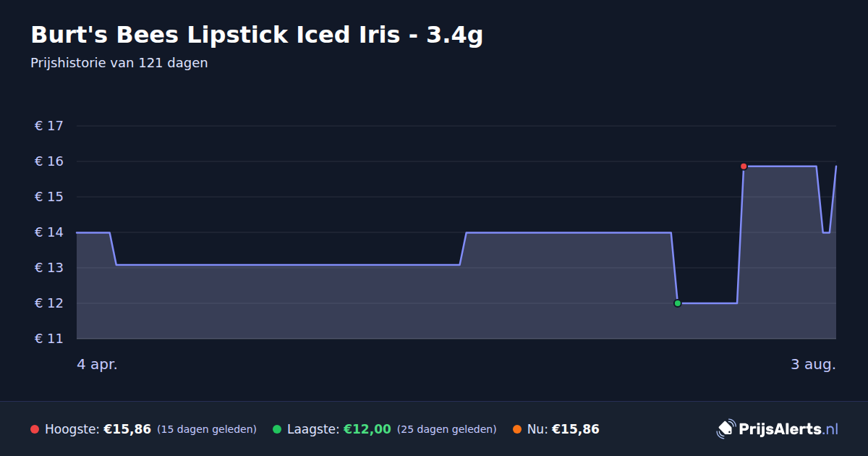Click the red highest price marker on chart
The width and height of the screenshot is (868, 456).
(744, 166)
